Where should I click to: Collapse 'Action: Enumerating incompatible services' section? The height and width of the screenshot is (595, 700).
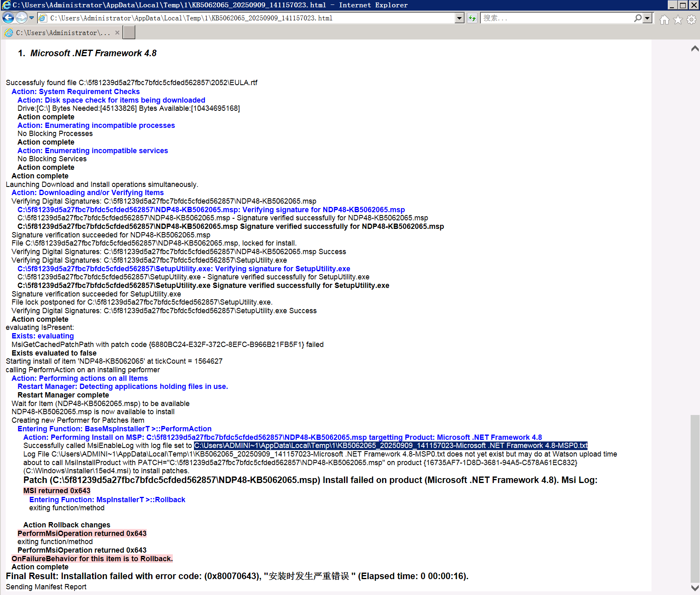(x=92, y=151)
